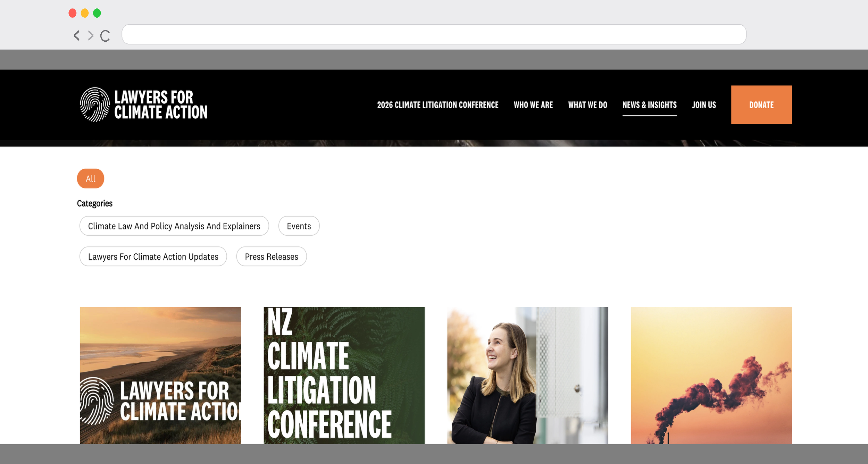Focus the browser address bar
This screenshot has width=868, height=464.
(434, 34)
